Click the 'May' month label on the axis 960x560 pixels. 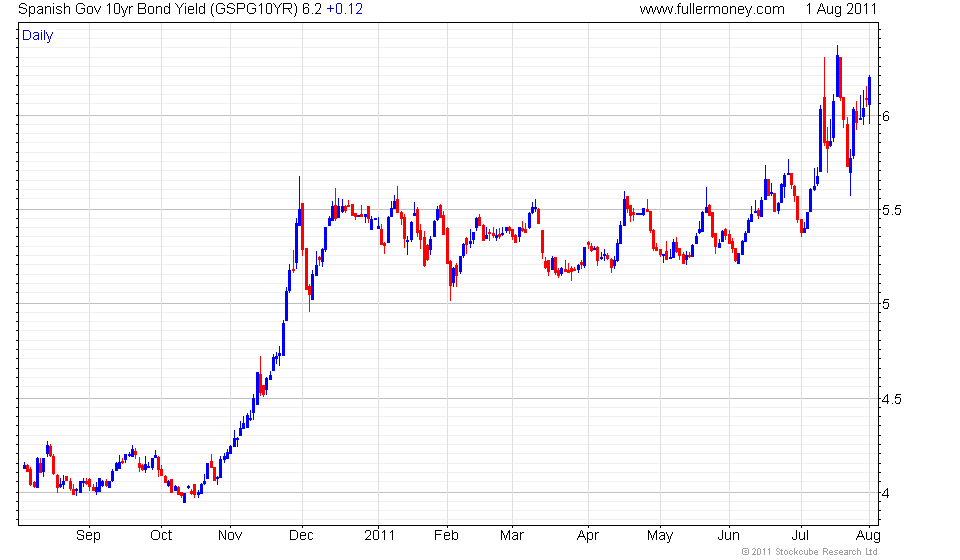660,536
